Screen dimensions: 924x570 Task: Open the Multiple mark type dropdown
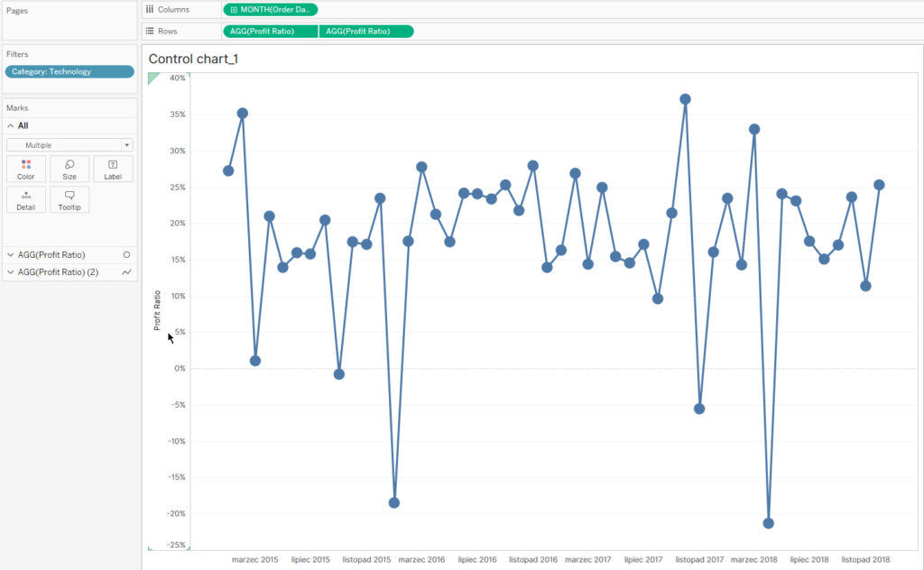tap(69, 145)
